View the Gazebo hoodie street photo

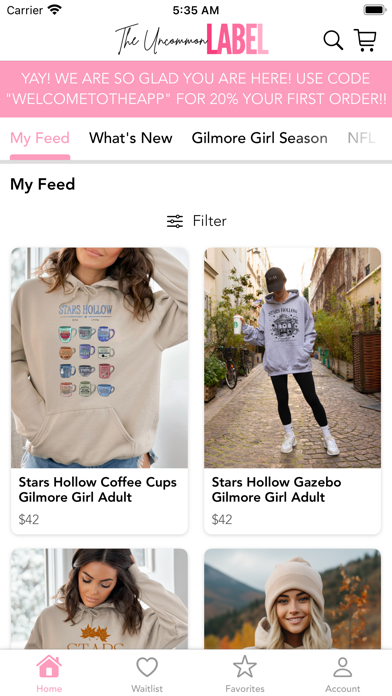click(293, 358)
